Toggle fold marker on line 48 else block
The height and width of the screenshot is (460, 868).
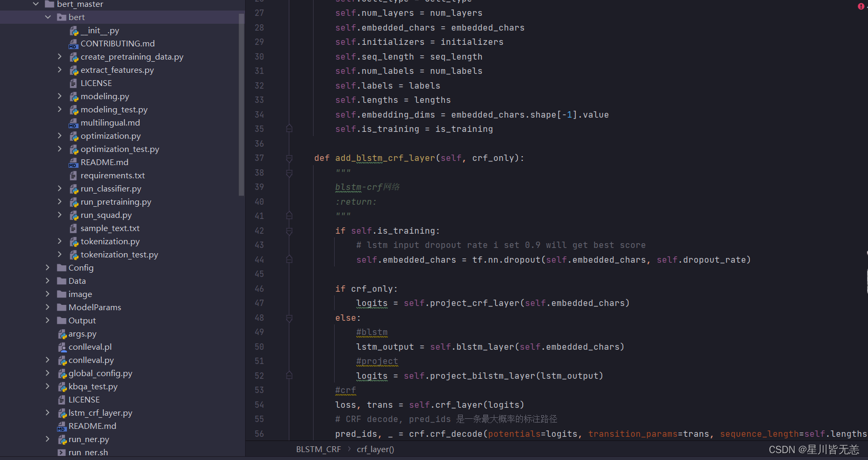click(289, 318)
